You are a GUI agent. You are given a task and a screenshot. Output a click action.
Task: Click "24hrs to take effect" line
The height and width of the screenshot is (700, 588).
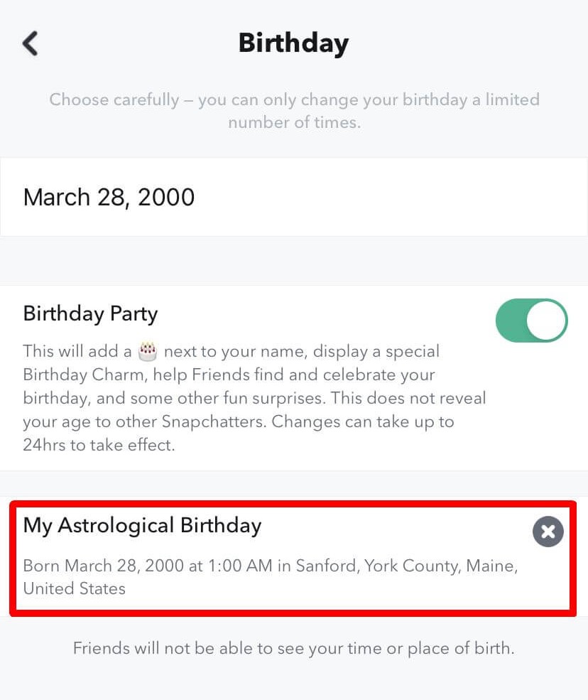click(x=99, y=445)
